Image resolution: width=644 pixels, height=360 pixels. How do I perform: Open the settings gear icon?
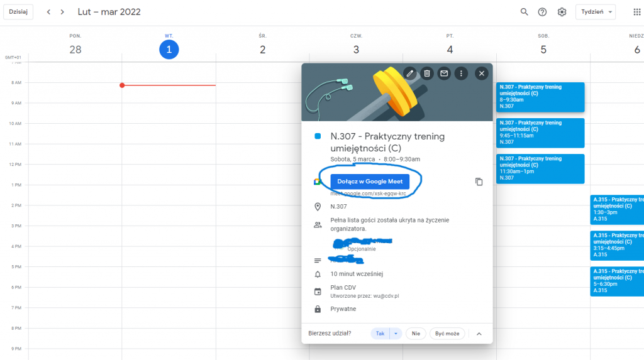point(562,12)
